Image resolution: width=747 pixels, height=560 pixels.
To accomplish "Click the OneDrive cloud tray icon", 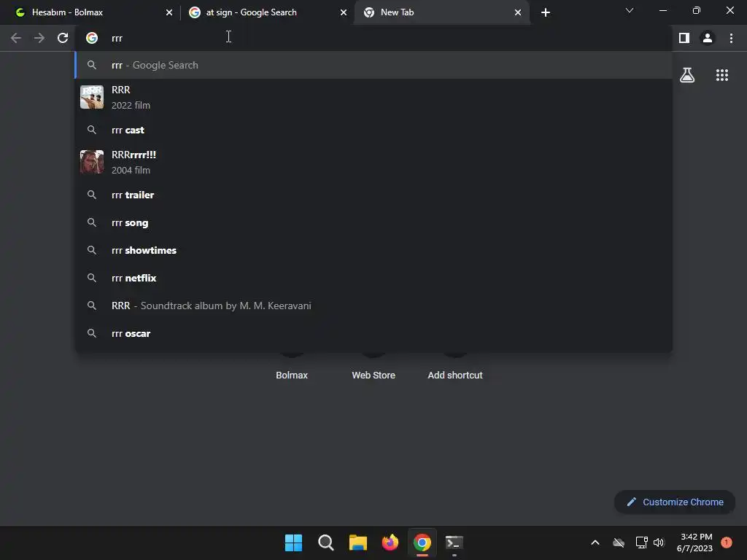I will pos(619,542).
